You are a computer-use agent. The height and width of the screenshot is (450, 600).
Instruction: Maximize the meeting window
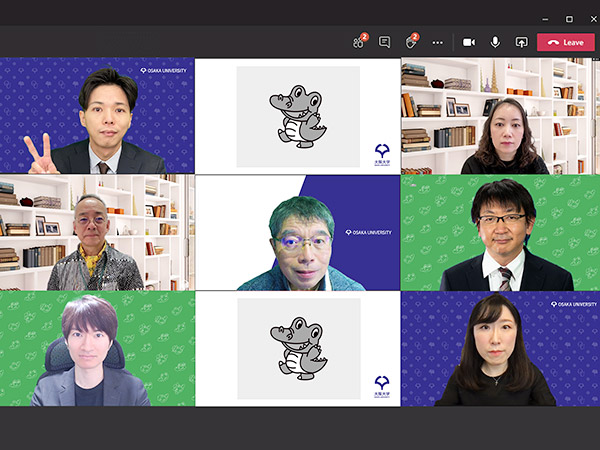(x=569, y=18)
